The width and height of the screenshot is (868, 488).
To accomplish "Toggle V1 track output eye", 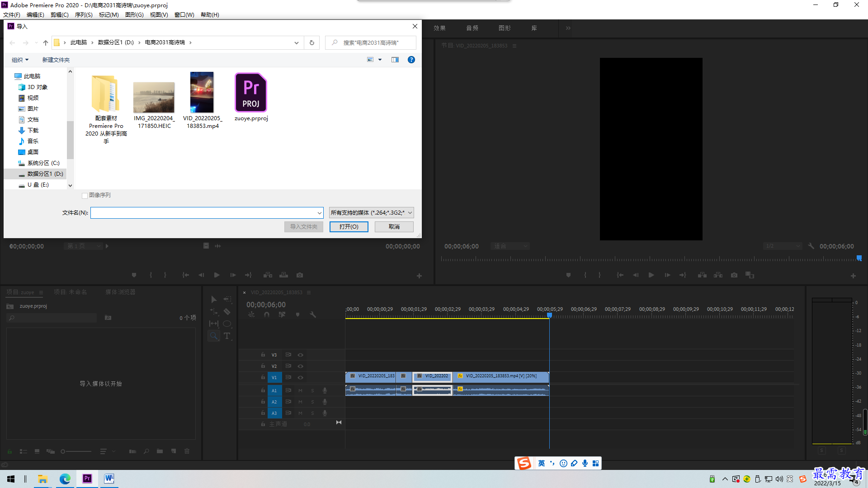I will point(300,377).
